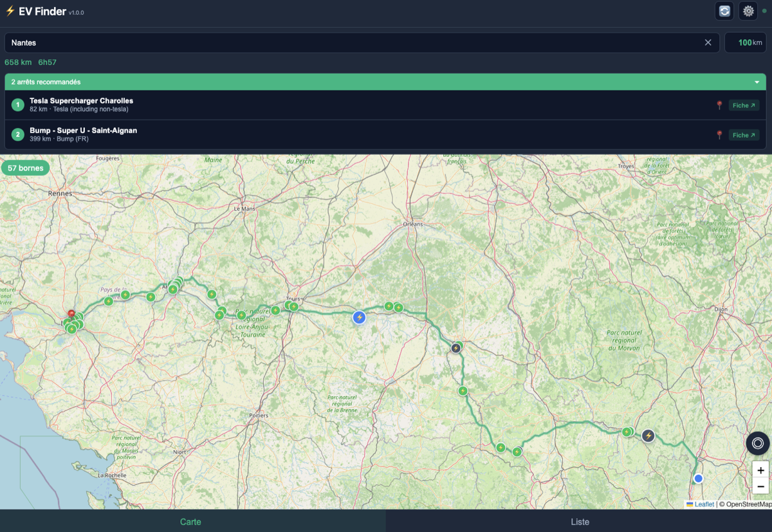Screen dimensions: 772x532
Task: Open Fiche link for Tesla Supercharger Charolles
Action: pyautogui.click(x=744, y=105)
